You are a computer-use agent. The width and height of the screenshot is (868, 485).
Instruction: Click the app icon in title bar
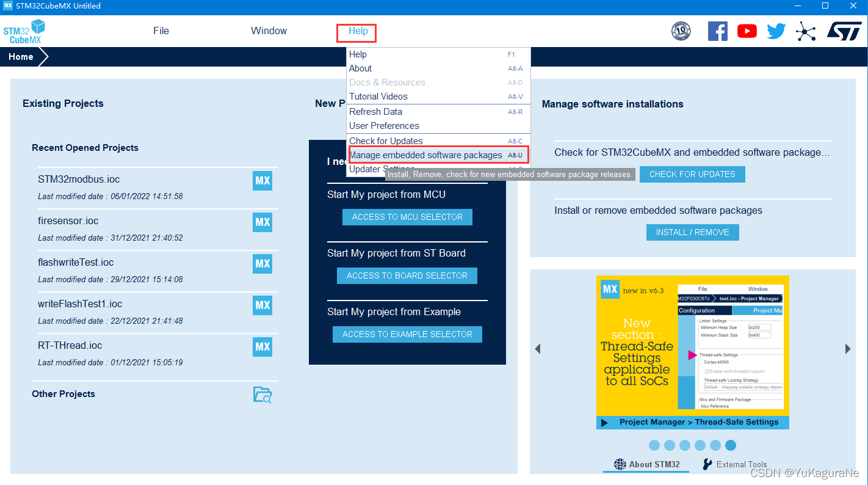tap(8, 5)
